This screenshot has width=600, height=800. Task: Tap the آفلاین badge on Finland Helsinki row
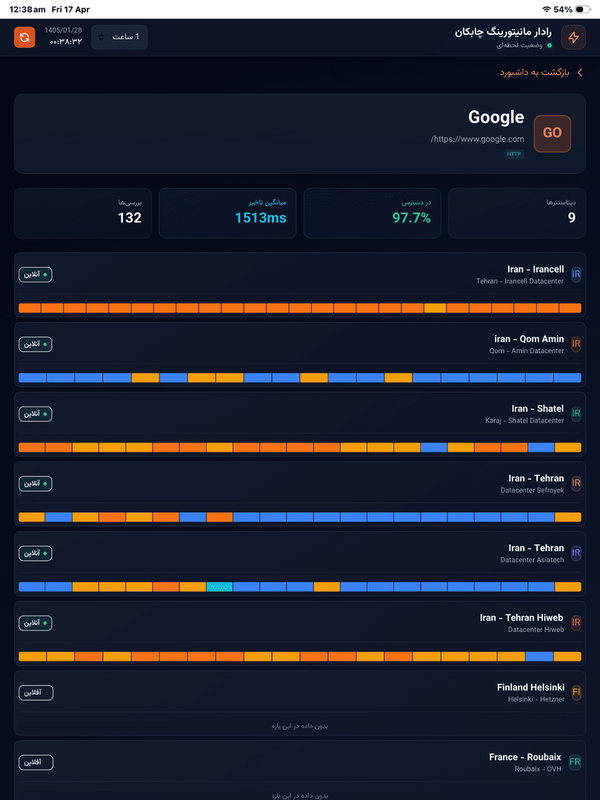[35, 692]
